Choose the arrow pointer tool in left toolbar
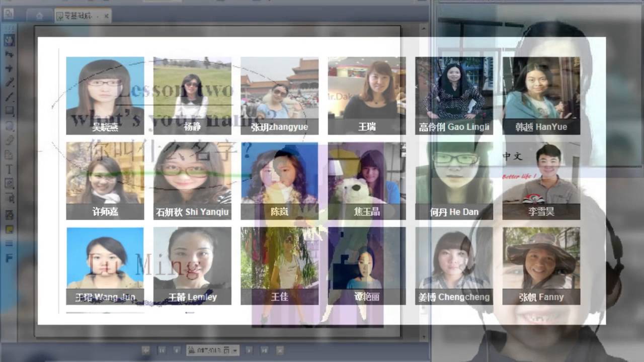 point(9,54)
